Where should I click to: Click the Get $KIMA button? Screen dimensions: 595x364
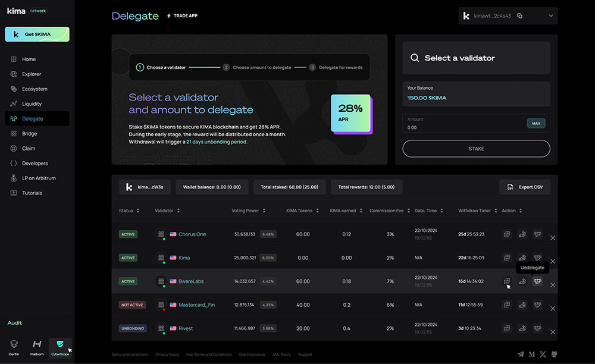point(37,34)
